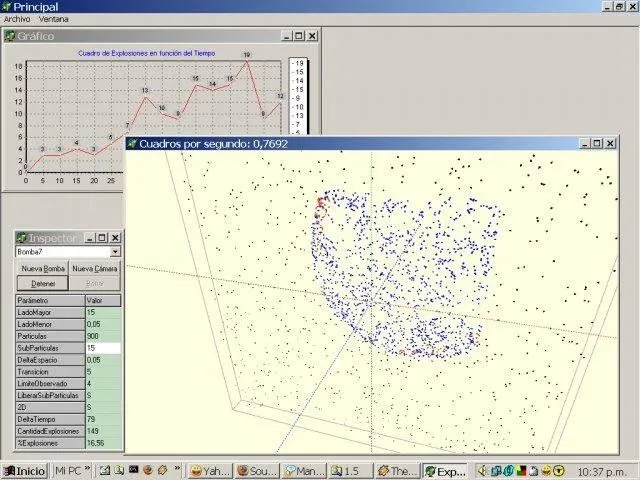Click the Cuadros por segundo window icon
Image resolution: width=640 pixels, height=480 pixels.
(x=132, y=143)
